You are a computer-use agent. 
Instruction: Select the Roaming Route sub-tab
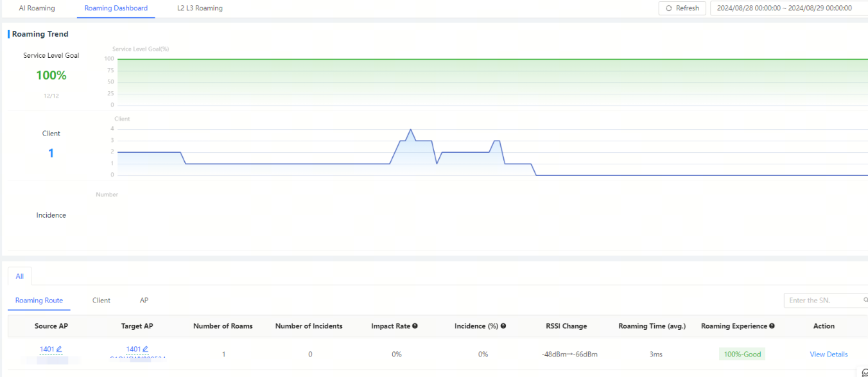pyautogui.click(x=39, y=301)
